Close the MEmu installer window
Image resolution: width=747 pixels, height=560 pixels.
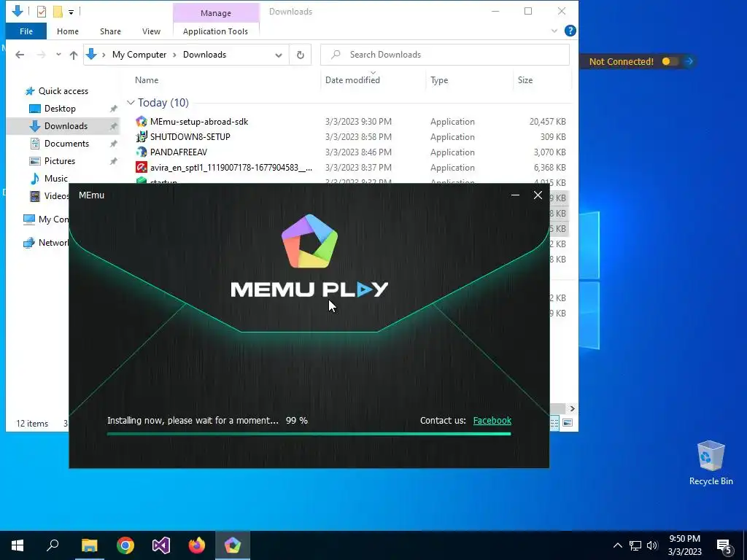point(538,195)
